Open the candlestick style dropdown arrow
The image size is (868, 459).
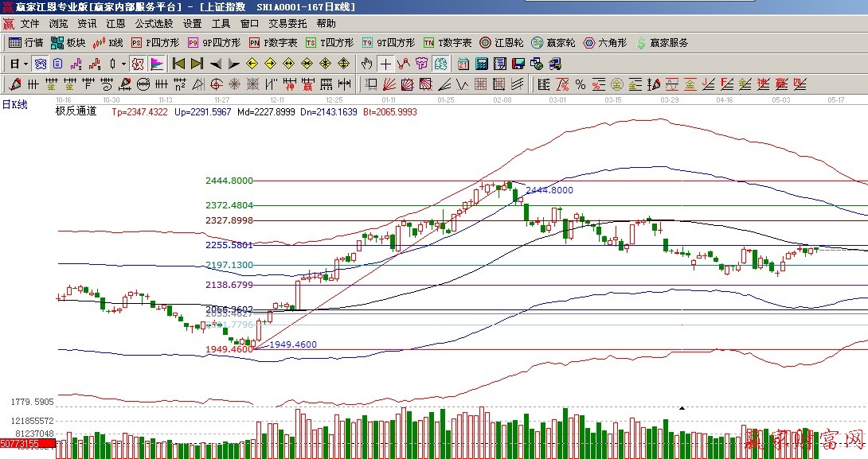[122, 64]
